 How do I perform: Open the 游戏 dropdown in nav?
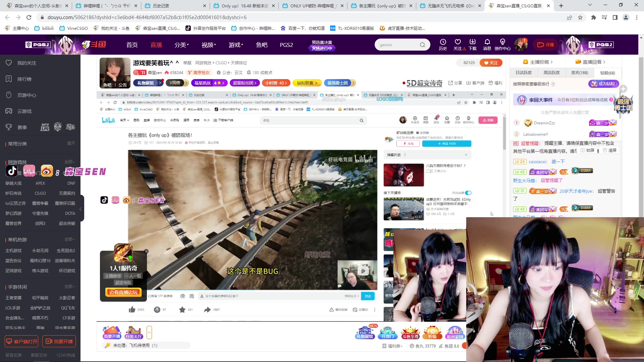pyautogui.click(x=235, y=45)
